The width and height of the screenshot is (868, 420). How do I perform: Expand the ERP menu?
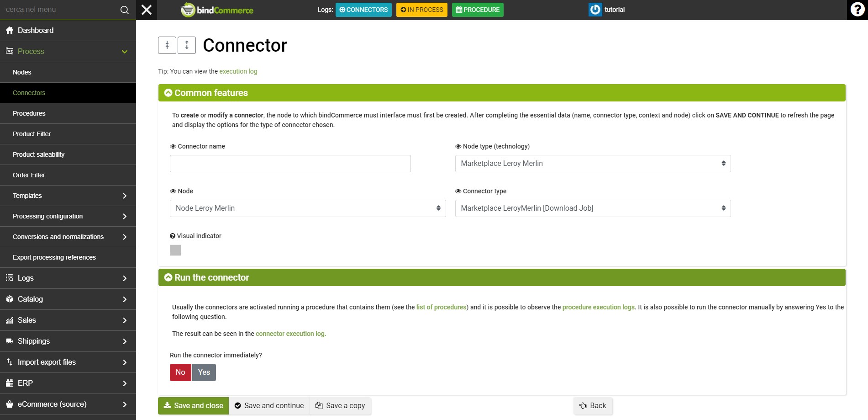pyautogui.click(x=125, y=383)
